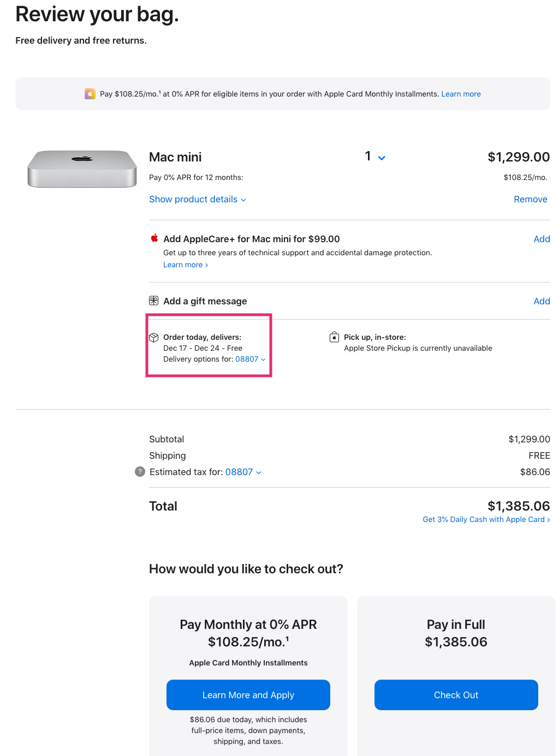Click the $1,299.00 Mac mini price
The width and height of the screenshot is (559, 756).
519,157
